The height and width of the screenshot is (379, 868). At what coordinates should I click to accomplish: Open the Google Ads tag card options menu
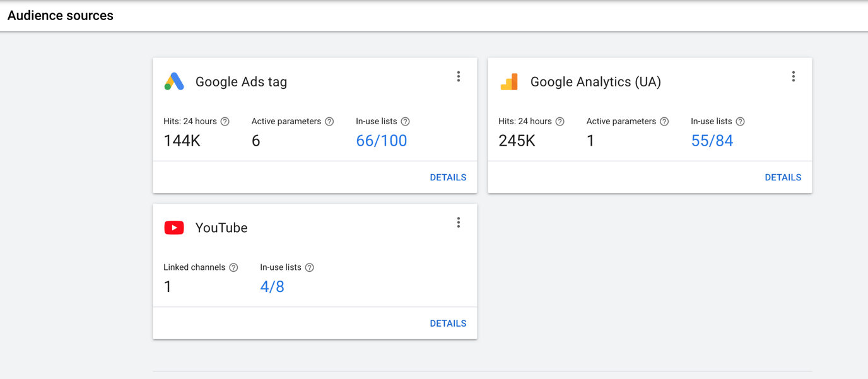pyautogui.click(x=459, y=76)
